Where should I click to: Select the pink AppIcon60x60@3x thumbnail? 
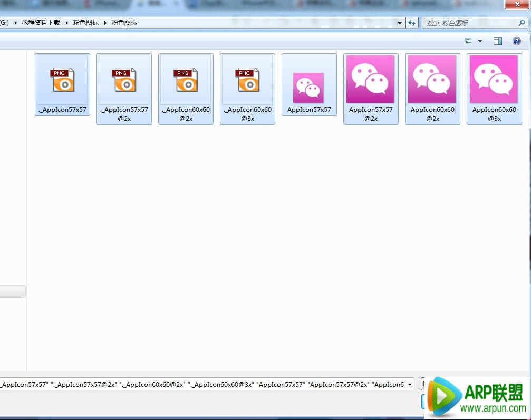coord(494,79)
